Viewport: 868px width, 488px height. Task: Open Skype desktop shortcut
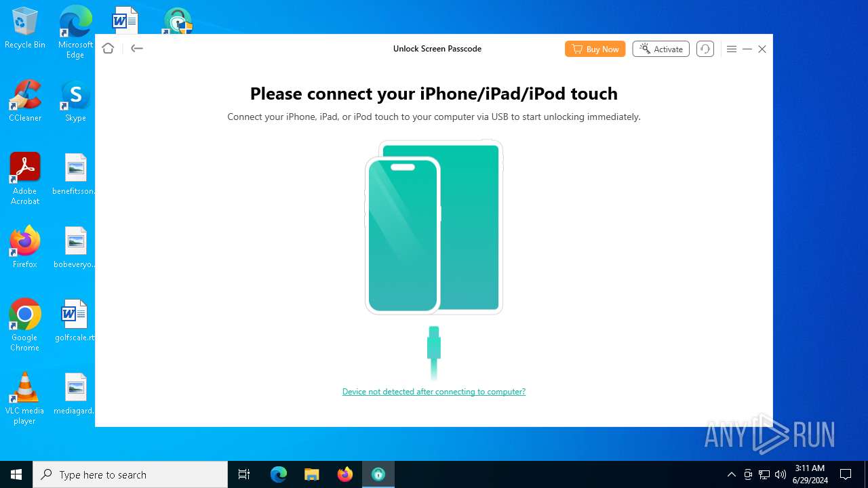75,101
